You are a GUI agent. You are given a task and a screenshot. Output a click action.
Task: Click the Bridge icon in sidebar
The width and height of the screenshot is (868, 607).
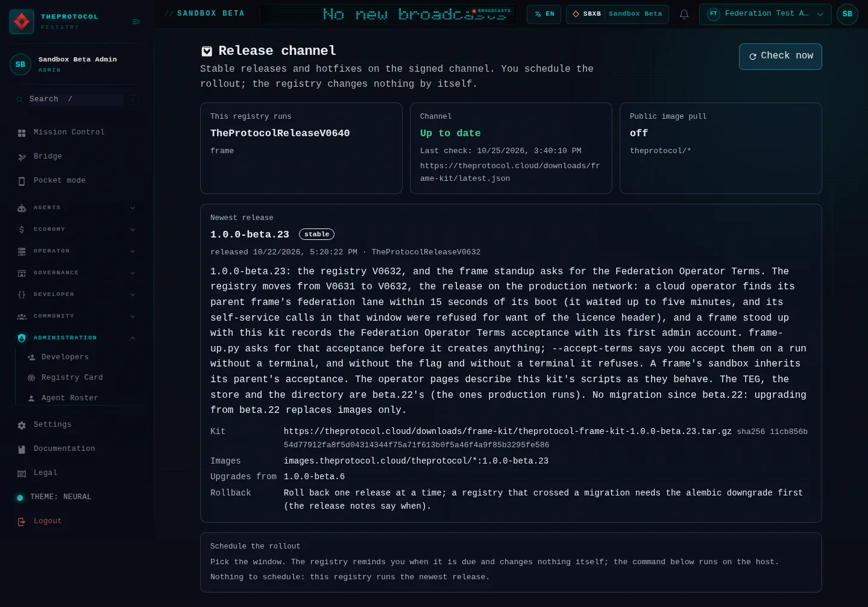coord(22,157)
